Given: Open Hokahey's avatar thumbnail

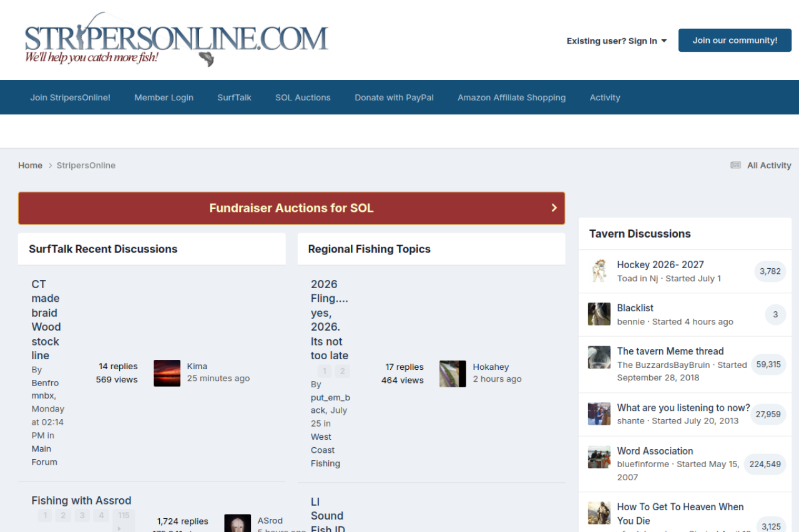Looking at the screenshot, I should click(x=453, y=374).
